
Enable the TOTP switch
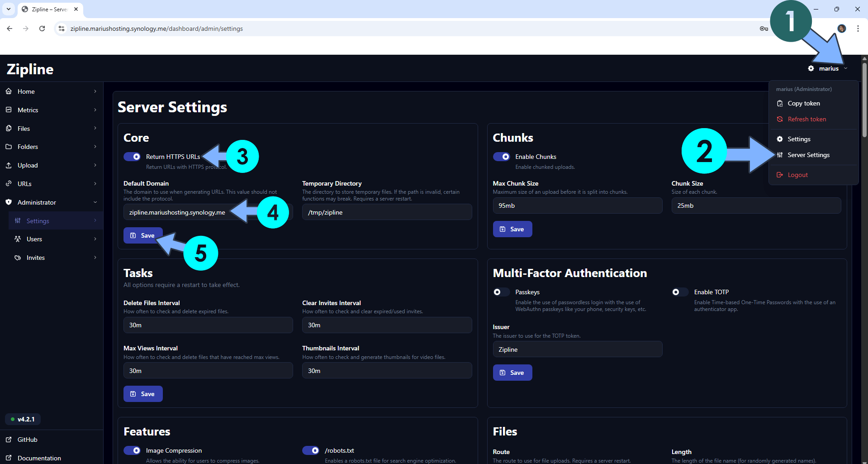click(x=680, y=292)
